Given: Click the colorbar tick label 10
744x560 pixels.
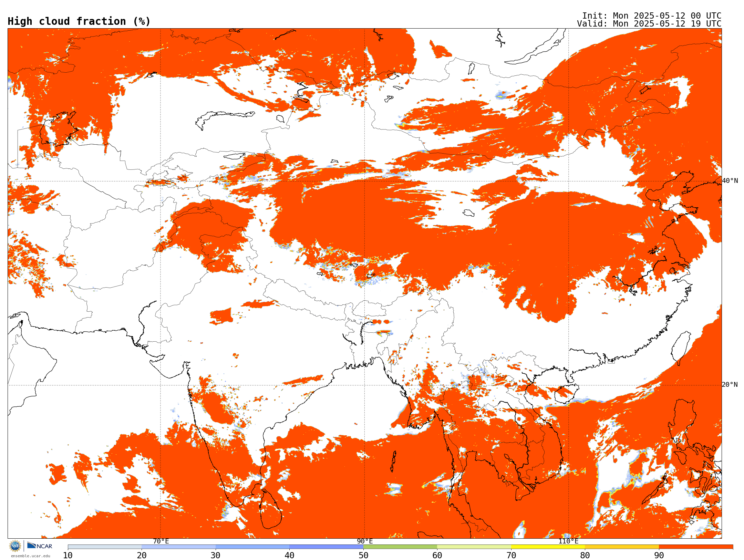Looking at the screenshot, I should click(68, 556).
